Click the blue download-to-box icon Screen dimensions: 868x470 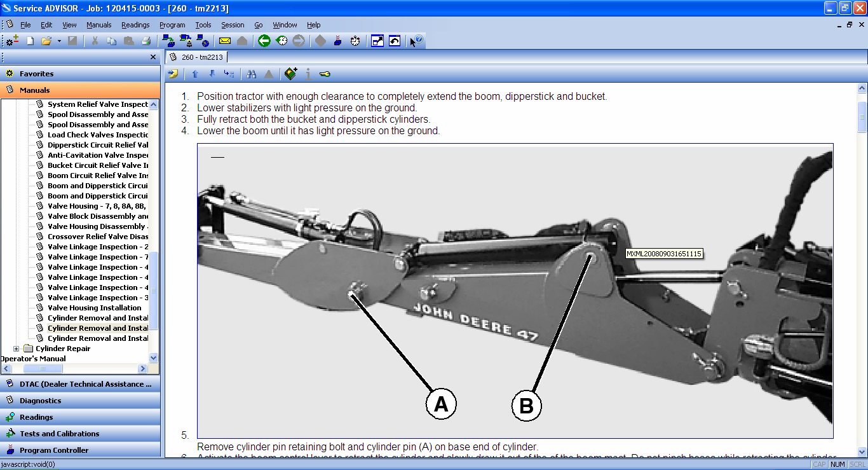coord(338,41)
